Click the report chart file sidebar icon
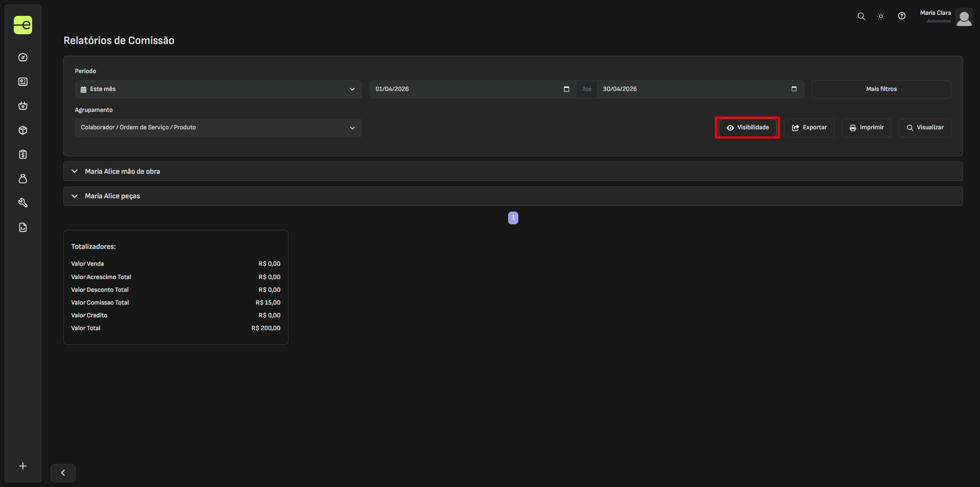 coord(23,227)
